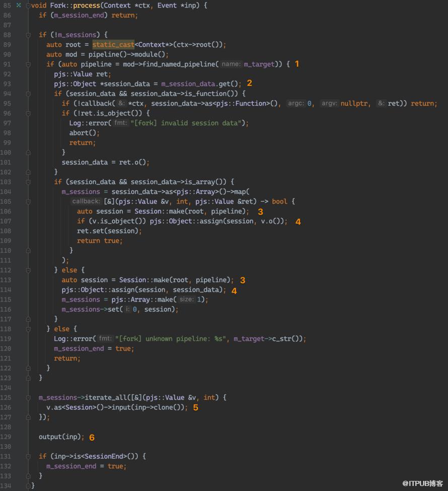Fold the if (!m_sessions) block on line 88
448x491 pixels.
tap(28, 35)
